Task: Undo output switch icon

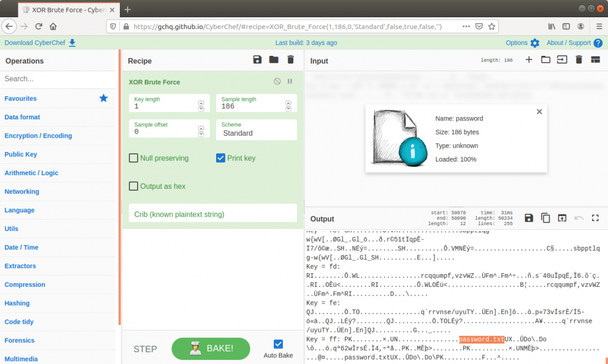Action: coord(578,218)
